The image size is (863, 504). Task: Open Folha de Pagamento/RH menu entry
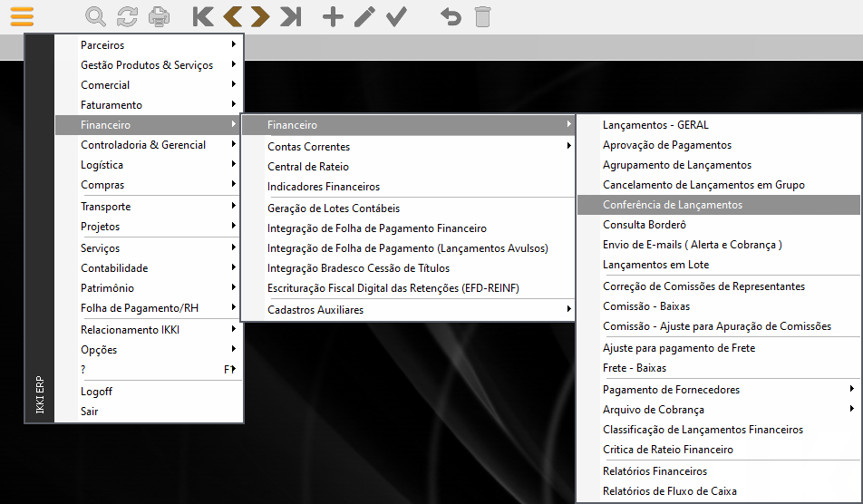(x=149, y=307)
